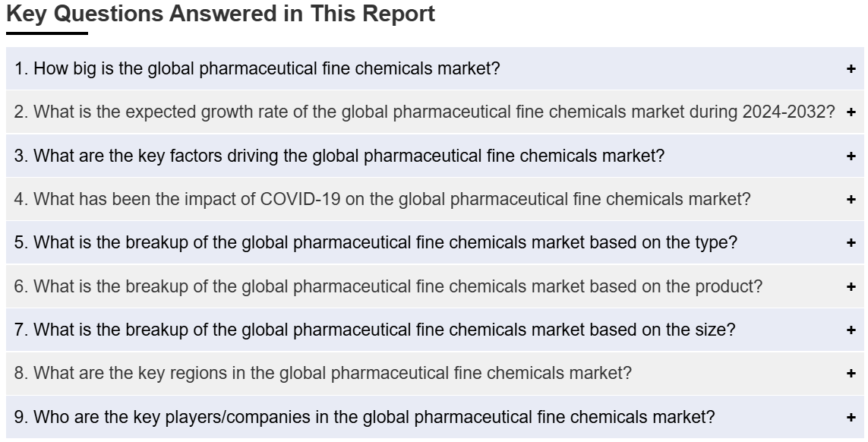Open question 5 on breakup based on type
This screenshot has height=442, width=868.
tap(376, 243)
